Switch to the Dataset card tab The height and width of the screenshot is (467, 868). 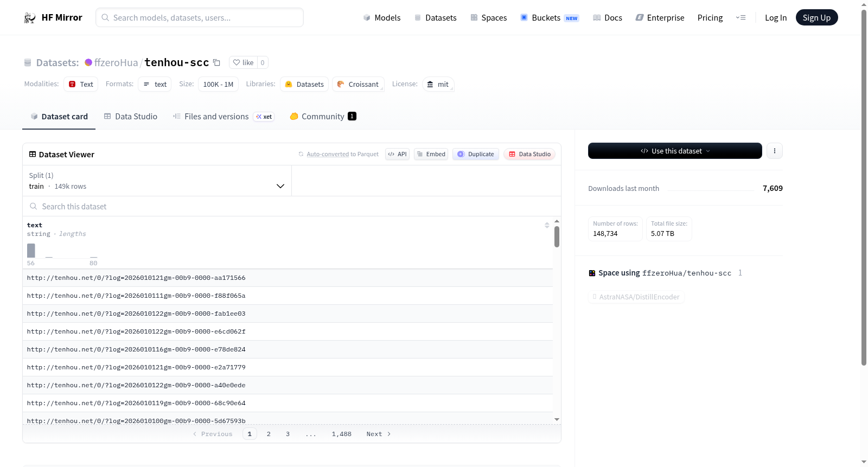point(59,117)
